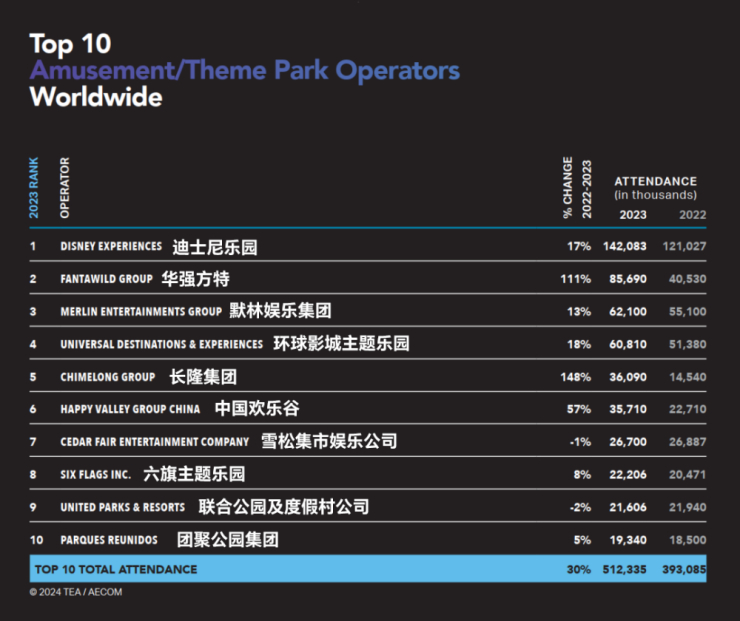Click Chimelong's '148%' change value
This screenshot has height=621, width=740.
pyautogui.click(x=576, y=377)
